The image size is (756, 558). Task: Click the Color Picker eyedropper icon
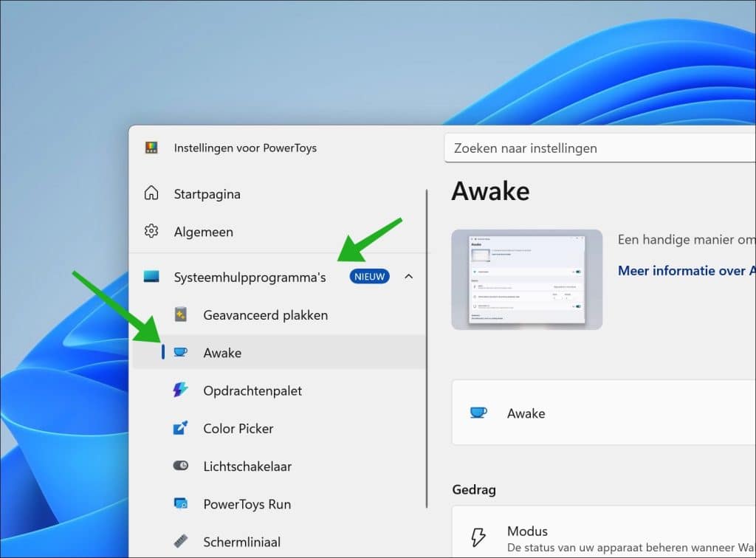[x=180, y=428]
